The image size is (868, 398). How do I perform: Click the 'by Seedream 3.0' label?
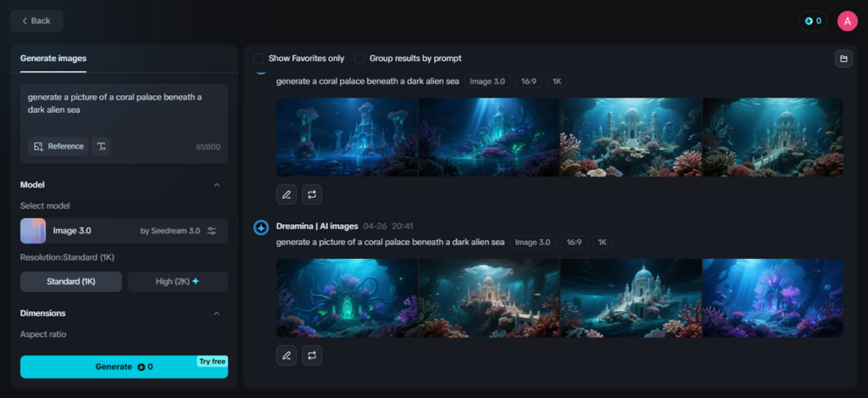point(170,231)
